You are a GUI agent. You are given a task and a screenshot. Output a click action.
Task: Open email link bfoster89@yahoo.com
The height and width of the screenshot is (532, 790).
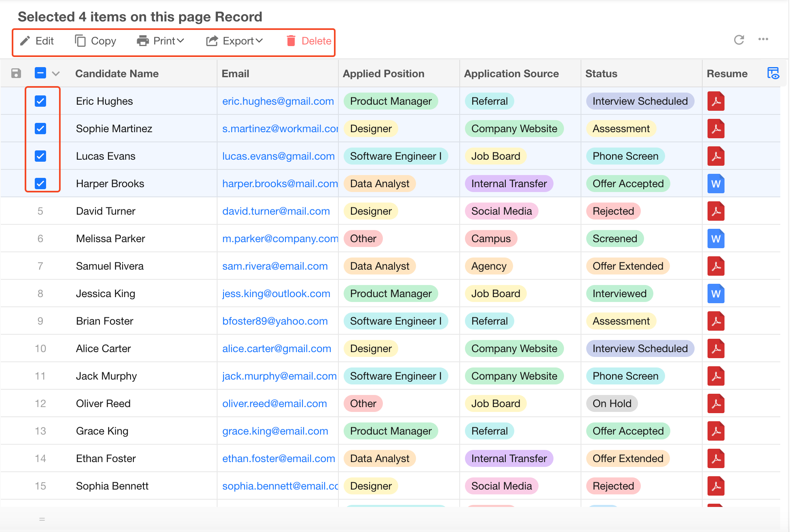(275, 321)
